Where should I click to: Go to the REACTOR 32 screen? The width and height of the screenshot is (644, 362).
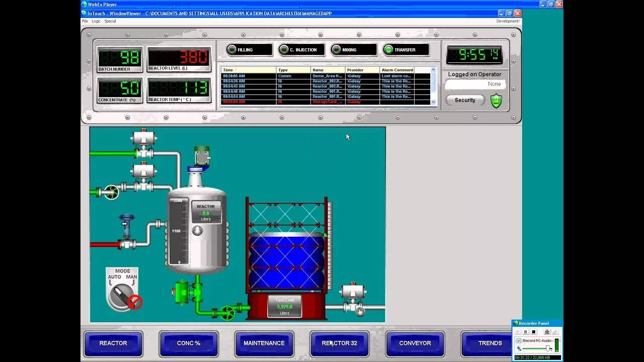coord(340,343)
